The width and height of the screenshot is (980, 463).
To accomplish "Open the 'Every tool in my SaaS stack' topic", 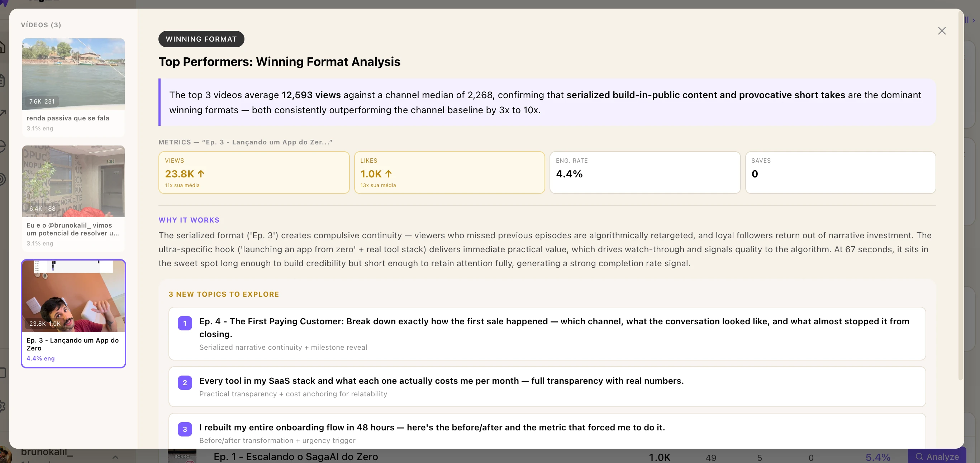I will tap(441, 381).
